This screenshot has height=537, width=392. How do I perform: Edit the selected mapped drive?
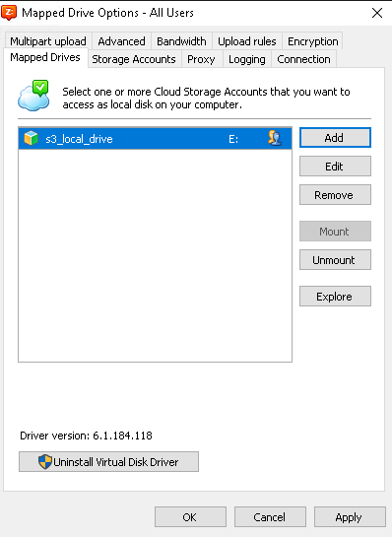coord(335,167)
